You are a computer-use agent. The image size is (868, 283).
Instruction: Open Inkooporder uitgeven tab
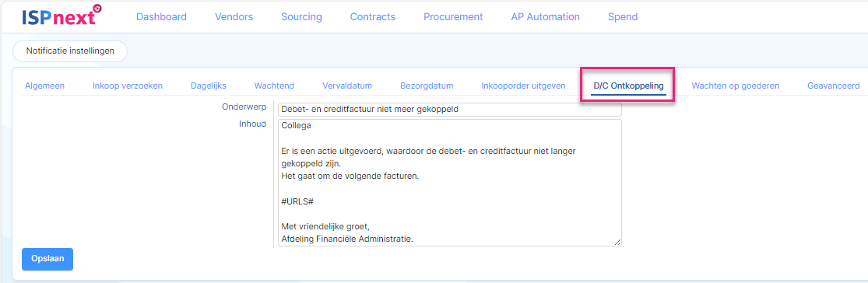(x=523, y=86)
